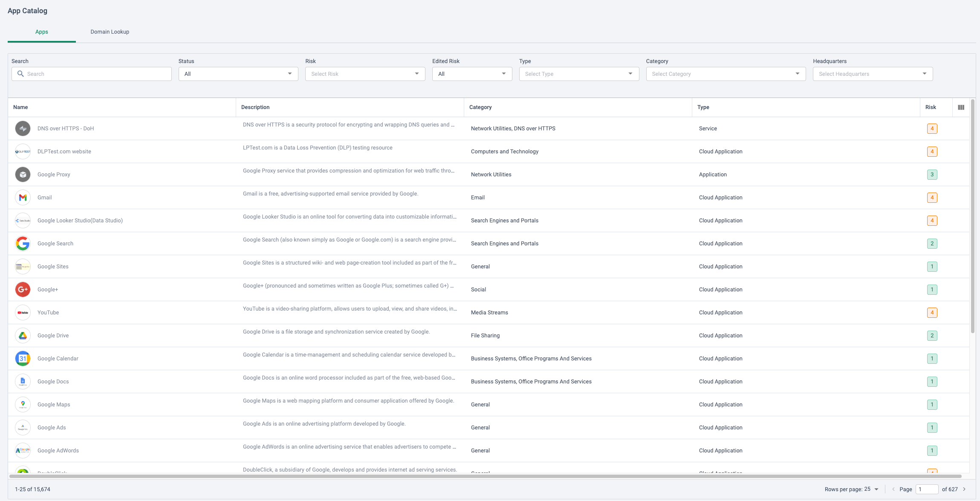Open the DNS over HTTPS - DoH name
980x501 pixels.
[66, 129]
